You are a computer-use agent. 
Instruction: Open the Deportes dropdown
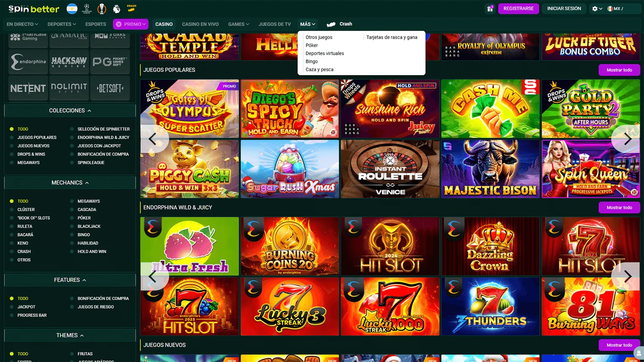[x=62, y=24]
